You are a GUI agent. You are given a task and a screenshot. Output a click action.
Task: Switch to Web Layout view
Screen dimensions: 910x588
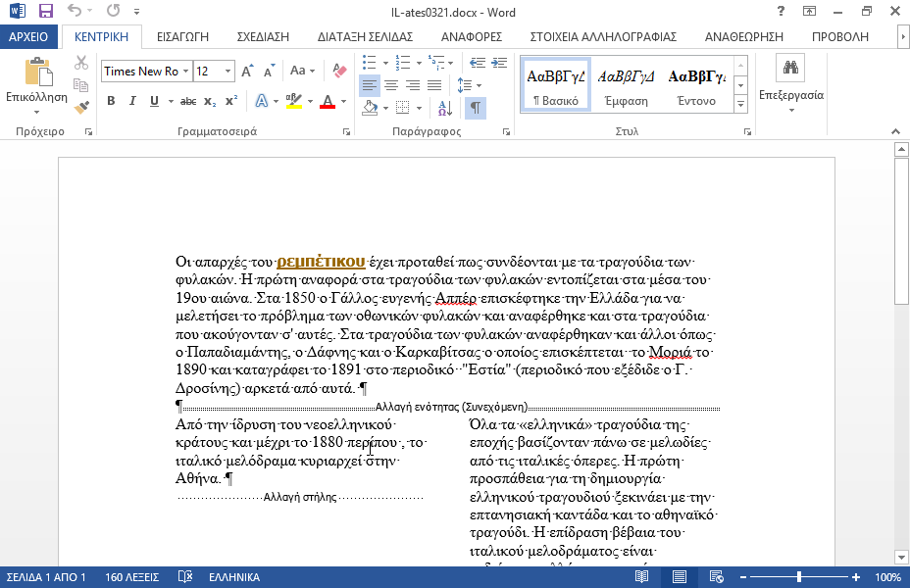(716, 577)
